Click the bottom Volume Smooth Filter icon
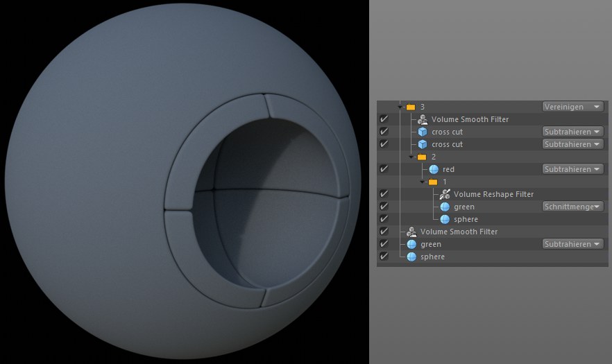The image size is (612, 364). 411,232
